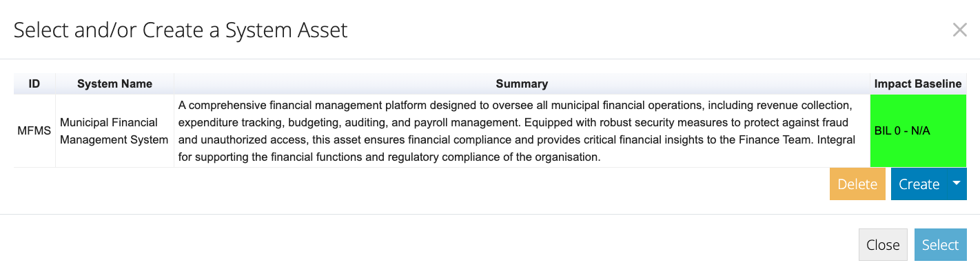The width and height of the screenshot is (980, 274).
Task: Open the Create button's dropdown arrow
Action: point(956,184)
